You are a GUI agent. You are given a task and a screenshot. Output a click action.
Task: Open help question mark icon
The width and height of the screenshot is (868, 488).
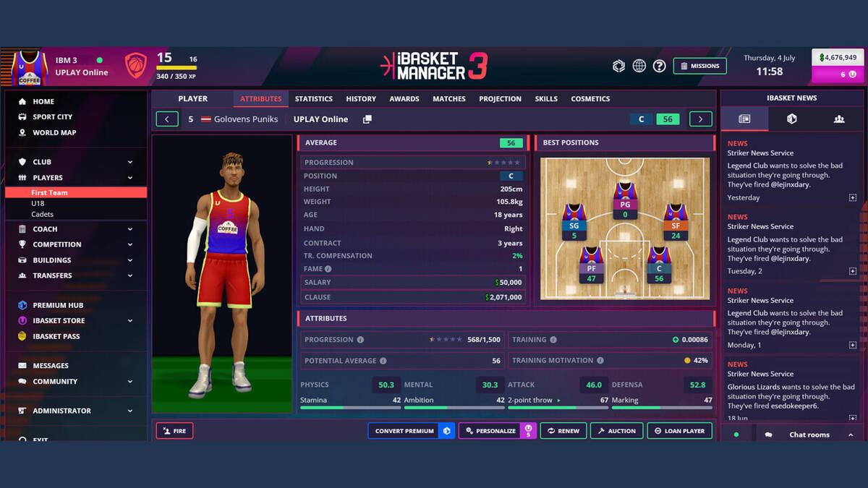pyautogui.click(x=659, y=66)
